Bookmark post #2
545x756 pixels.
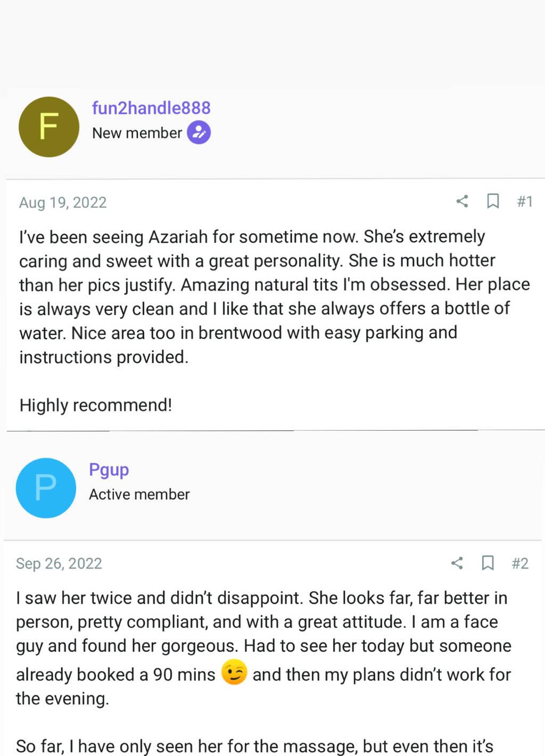(x=488, y=563)
